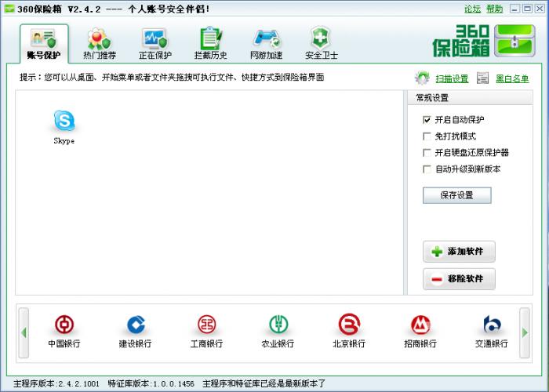The image size is (549, 392).
Task: Click the 添加软件 button
Action: (x=459, y=252)
